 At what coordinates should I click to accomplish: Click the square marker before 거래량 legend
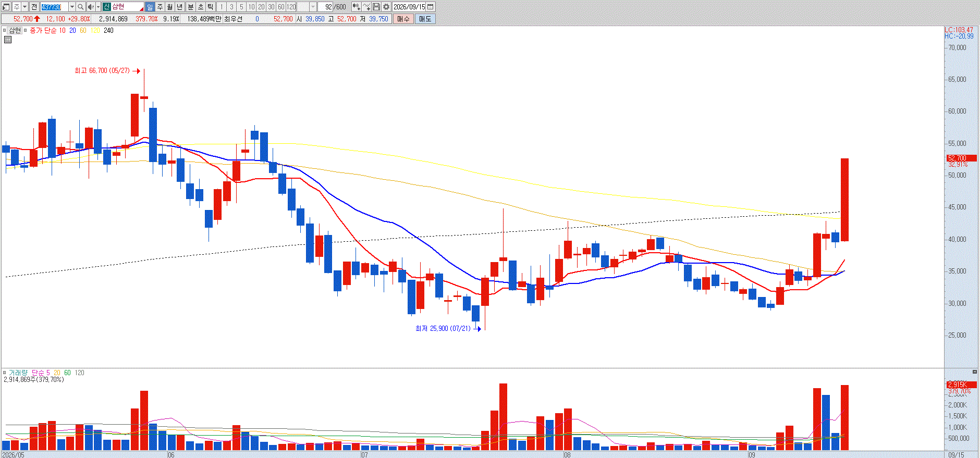(5, 373)
